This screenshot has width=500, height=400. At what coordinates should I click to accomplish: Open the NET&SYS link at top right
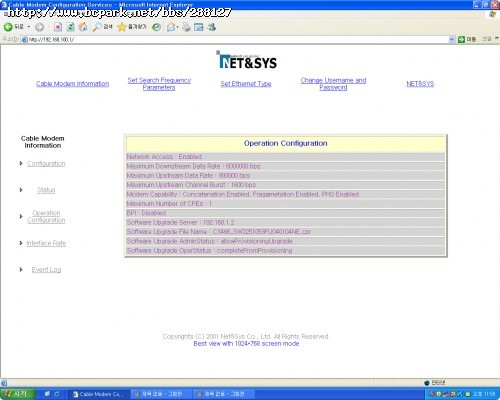pyautogui.click(x=420, y=84)
